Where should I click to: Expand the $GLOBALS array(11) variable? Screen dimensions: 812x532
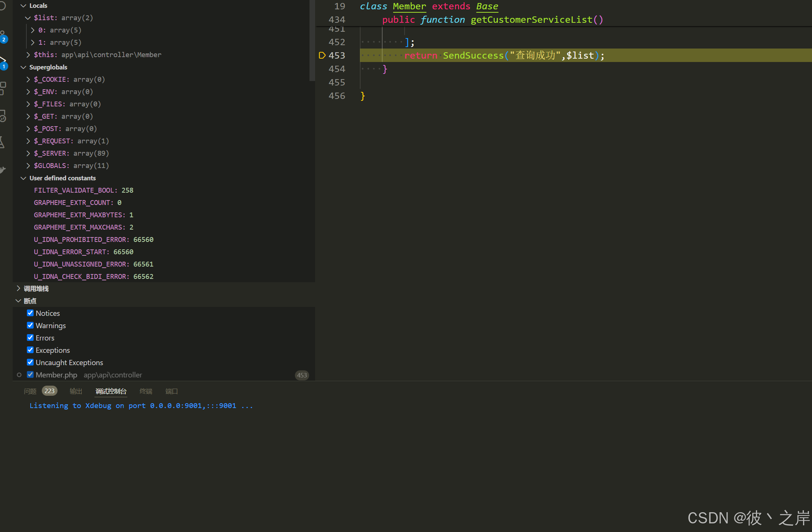pos(28,166)
